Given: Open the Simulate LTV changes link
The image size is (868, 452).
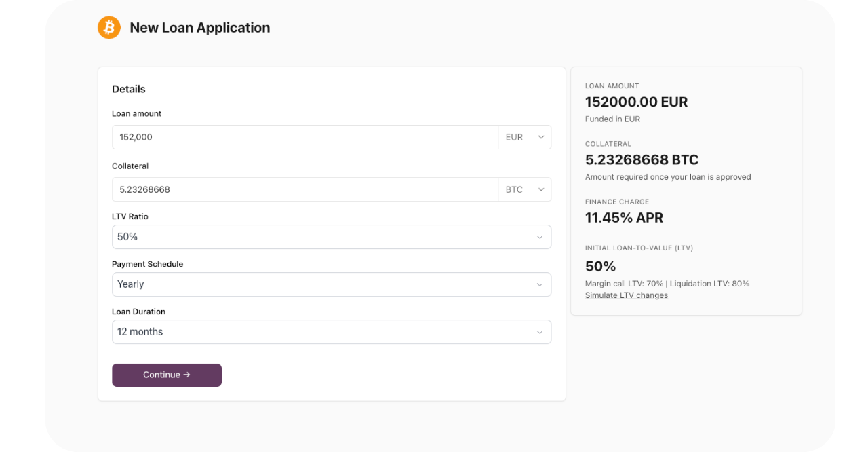Looking at the screenshot, I should 627,295.
